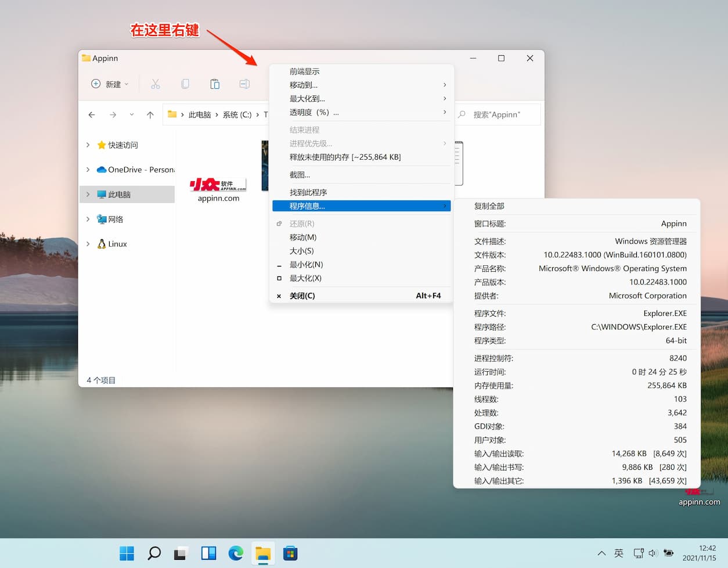Click the Copy icon in the Explorer toolbar
Screen dimensions: 728x568
click(185, 84)
